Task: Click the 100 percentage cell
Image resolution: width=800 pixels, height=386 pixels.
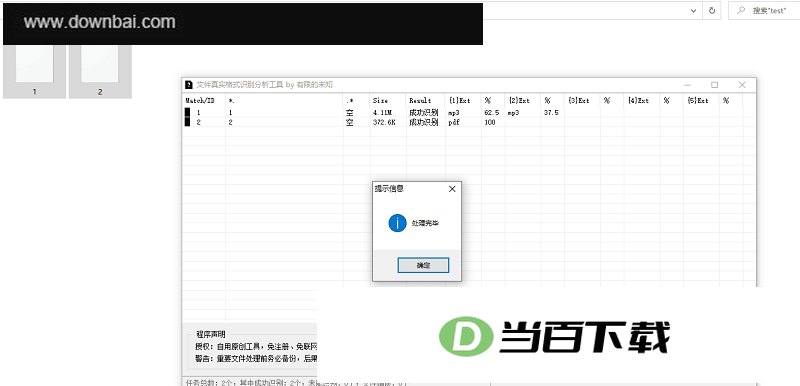Action: [490, 122]
